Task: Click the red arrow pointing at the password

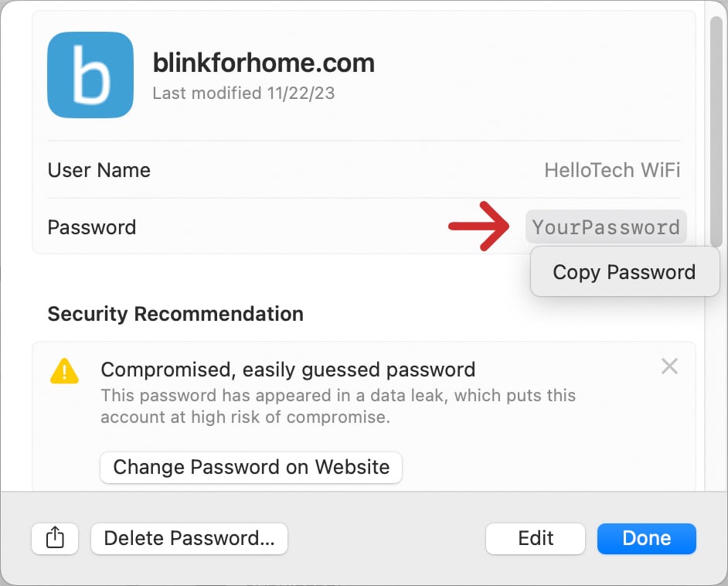Action: 478,227
